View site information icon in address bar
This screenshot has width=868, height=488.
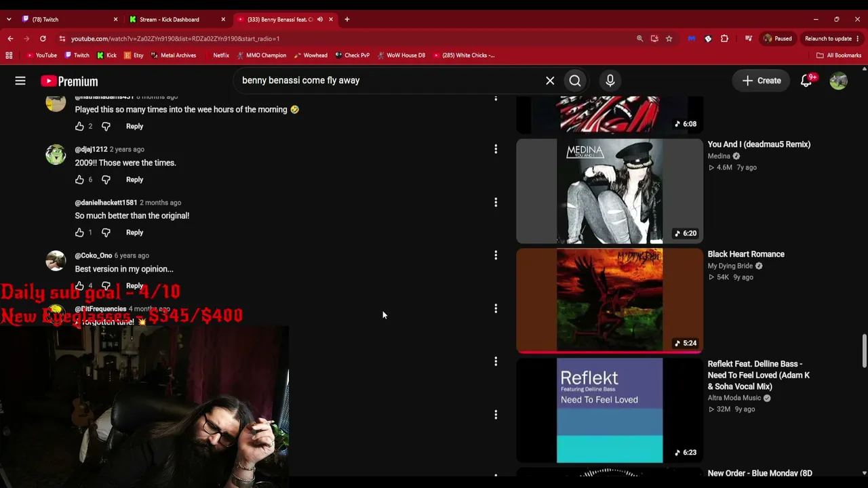pyautogui.click(x=62, y=39)
